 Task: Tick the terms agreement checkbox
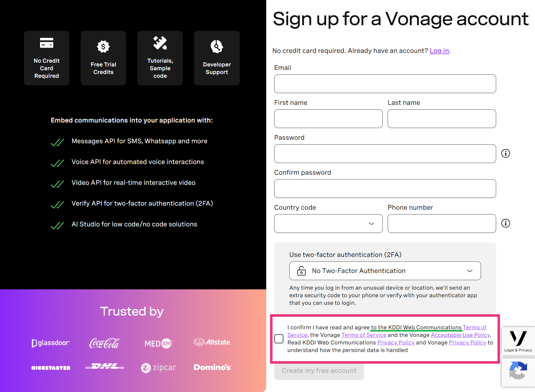279,339
